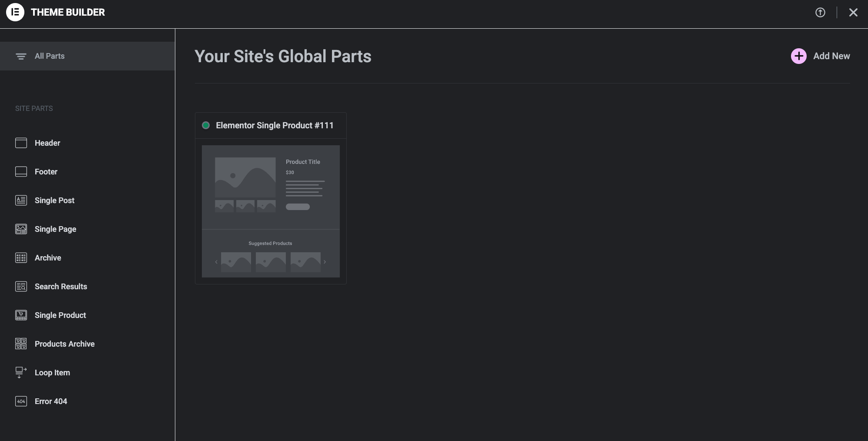The width and height of the screenshot is (868, 441).
Task: Select Single Product from the sidebar list
Action: [60, 315]
